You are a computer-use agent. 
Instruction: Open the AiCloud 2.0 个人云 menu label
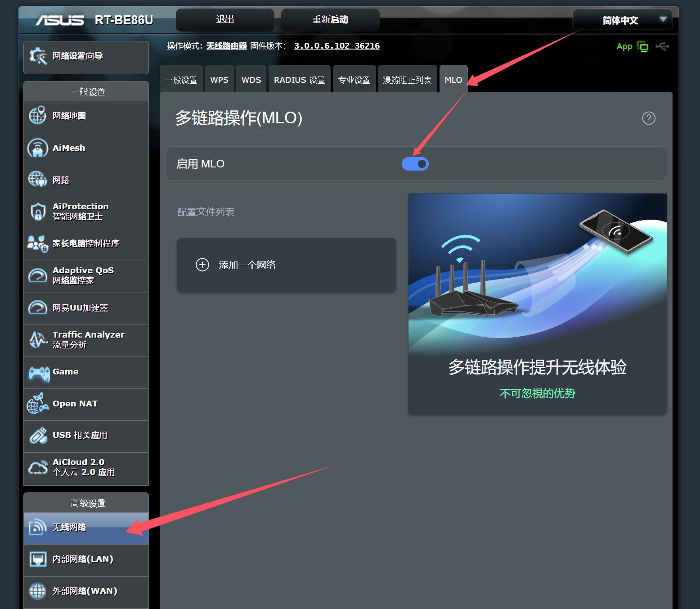(x=84, y=467)
